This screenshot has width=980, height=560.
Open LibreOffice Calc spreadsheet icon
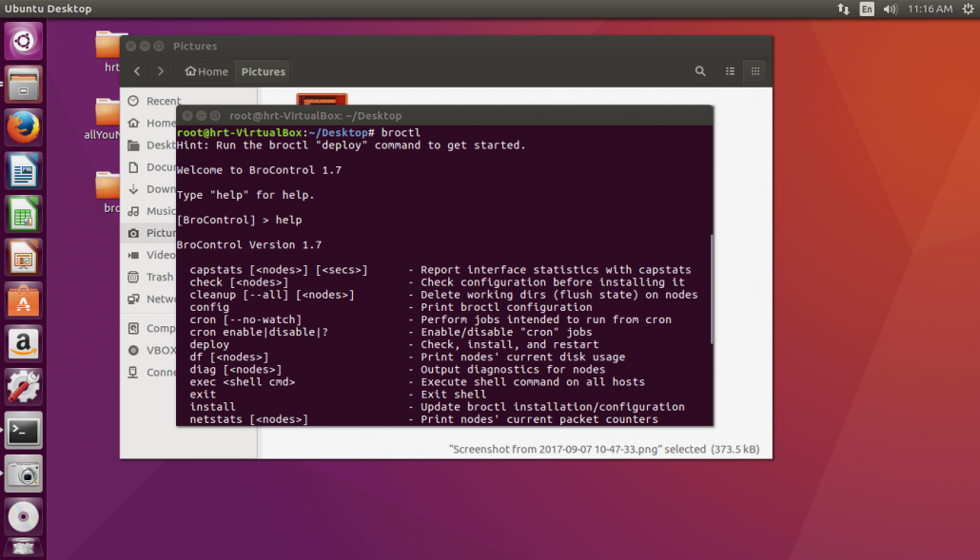[24, 215]
